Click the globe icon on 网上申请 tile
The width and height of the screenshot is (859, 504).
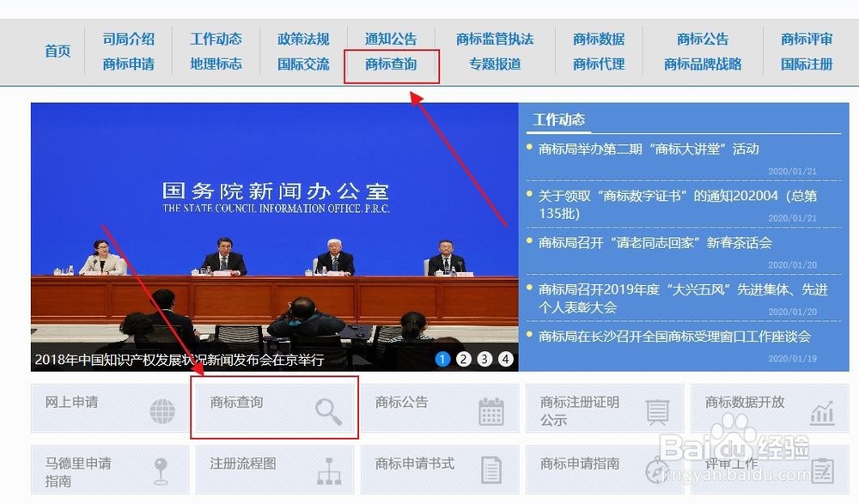point(162,411)
